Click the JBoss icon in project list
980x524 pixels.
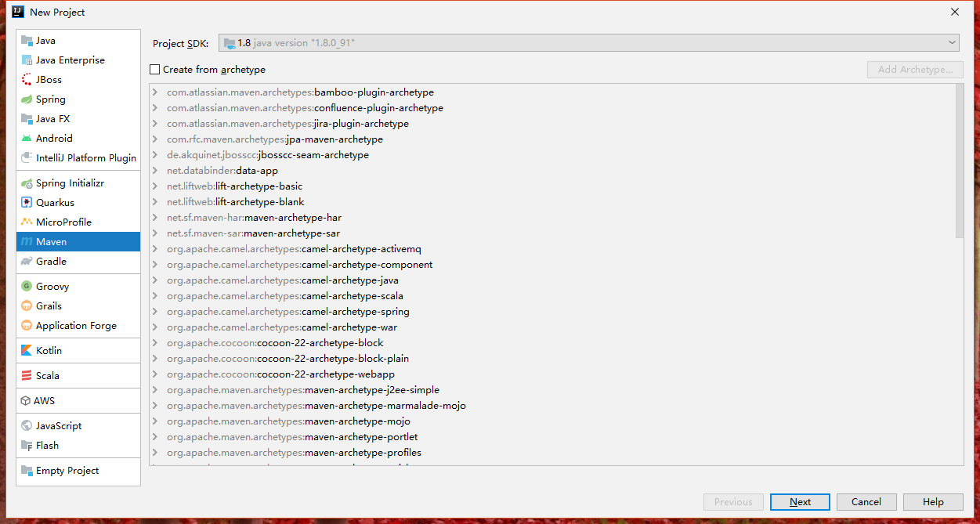pos(27,80)
